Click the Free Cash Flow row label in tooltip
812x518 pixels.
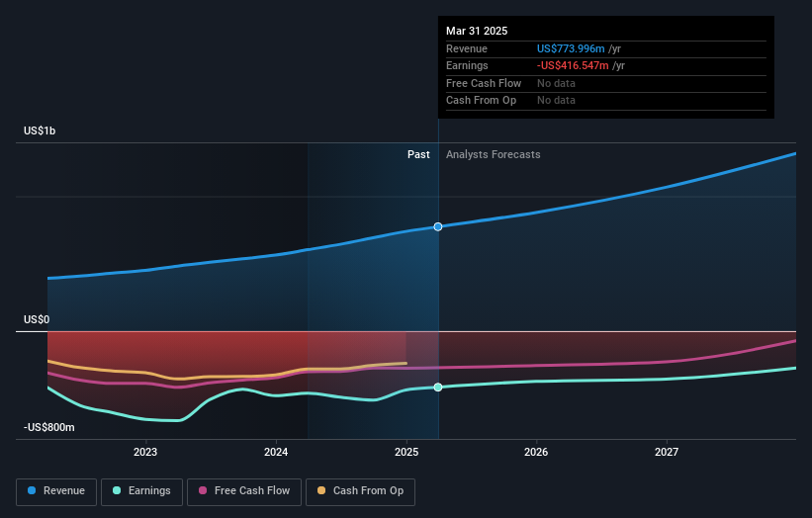(x=484, y=83)
